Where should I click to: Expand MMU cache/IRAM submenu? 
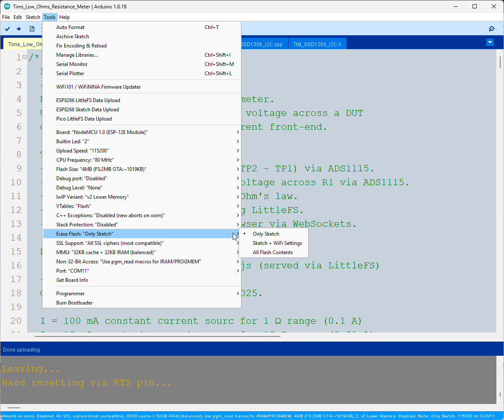142,252
